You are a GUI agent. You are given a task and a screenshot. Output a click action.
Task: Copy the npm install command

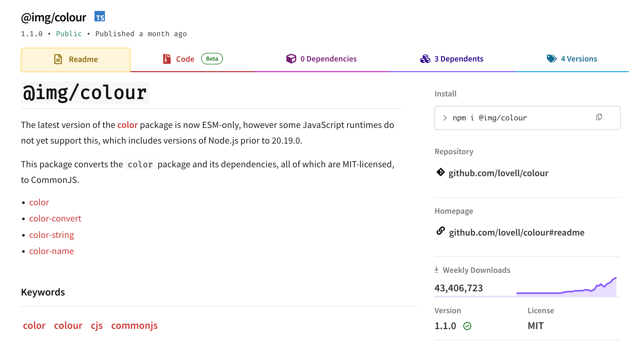pyautogui.click(x=599, y=117)
